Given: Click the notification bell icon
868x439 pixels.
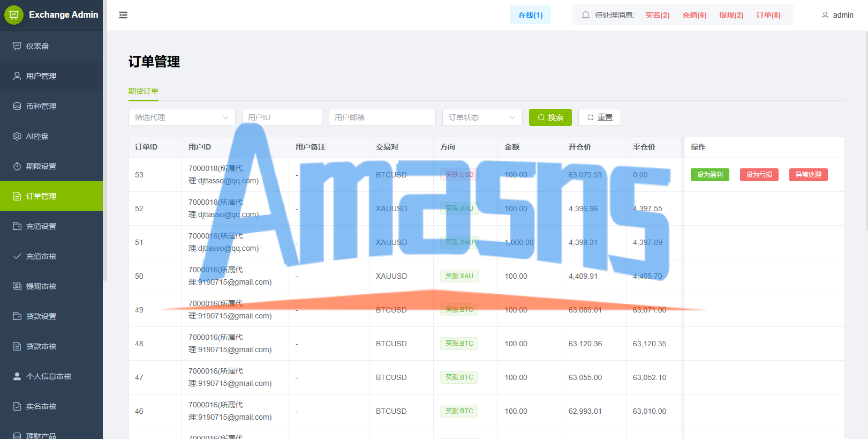Looking at the screenshot, I should point(586,15).
